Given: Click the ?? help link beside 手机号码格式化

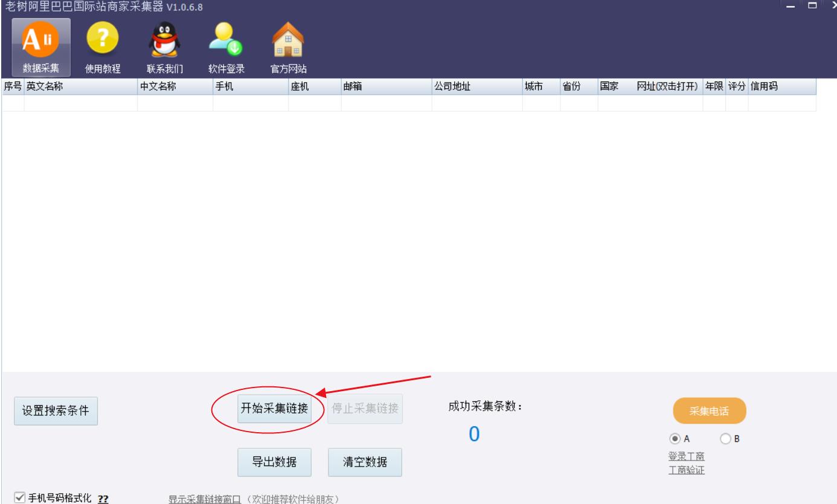Looking at the screenshot, I should point(103,499).
